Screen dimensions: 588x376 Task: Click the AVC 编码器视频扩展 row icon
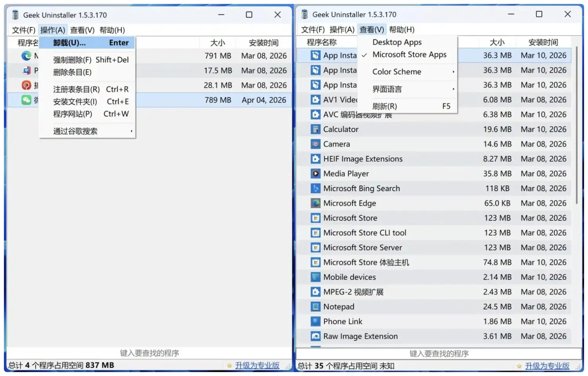(316, 115)
